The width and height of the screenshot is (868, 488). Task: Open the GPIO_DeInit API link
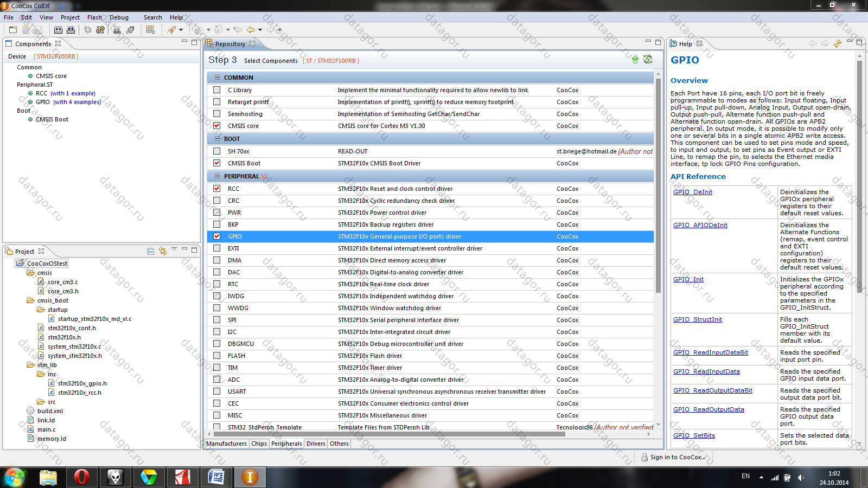pyautogui.click(x=693, y=192)
